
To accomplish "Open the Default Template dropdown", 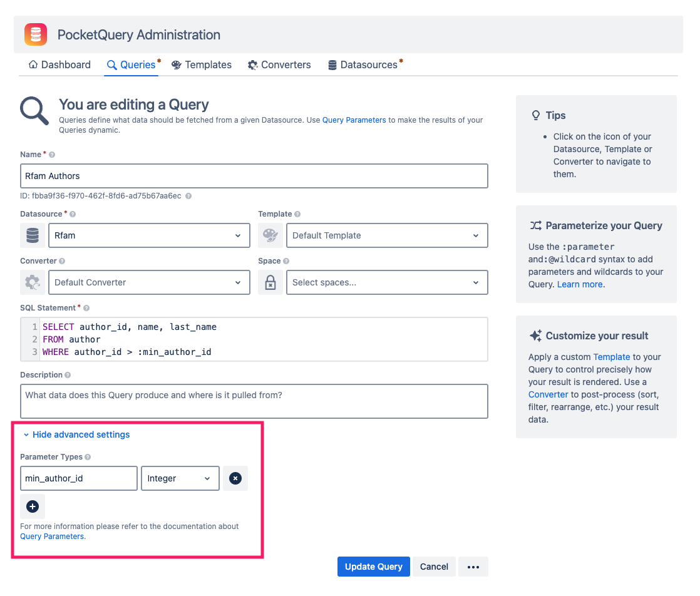I will pos(387,235).
